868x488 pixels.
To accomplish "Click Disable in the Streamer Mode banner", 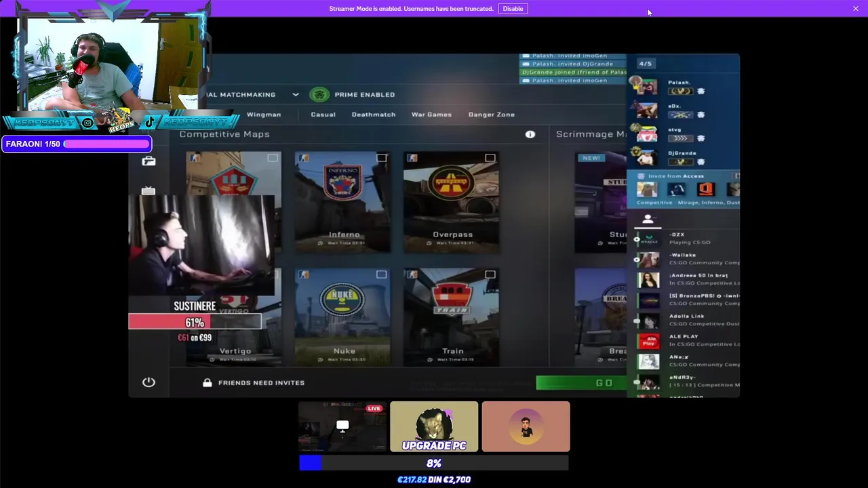I will [513, 9].
